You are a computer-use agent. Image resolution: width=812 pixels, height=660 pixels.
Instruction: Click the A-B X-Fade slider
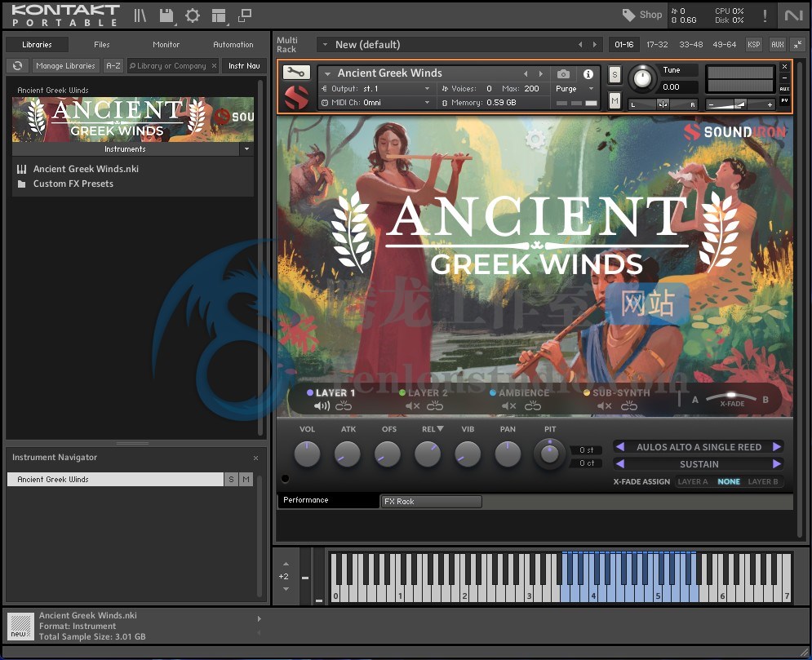(730, 398)
